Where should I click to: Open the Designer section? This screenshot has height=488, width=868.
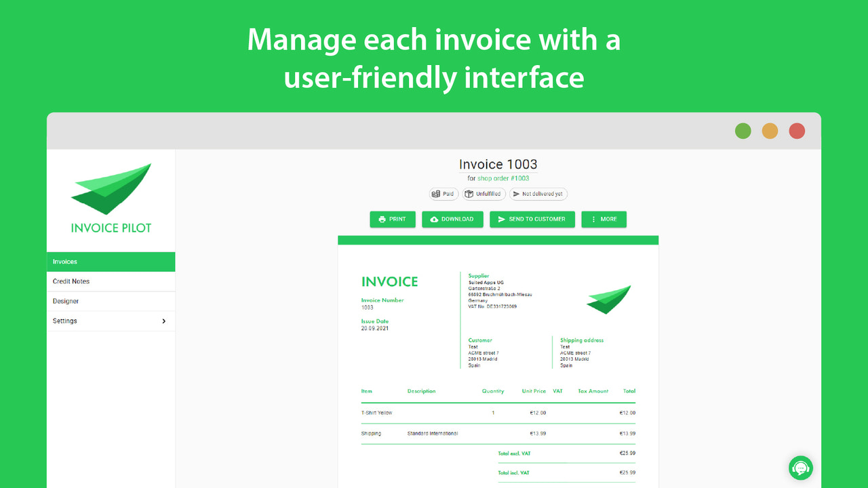click(x=66, y=301)
